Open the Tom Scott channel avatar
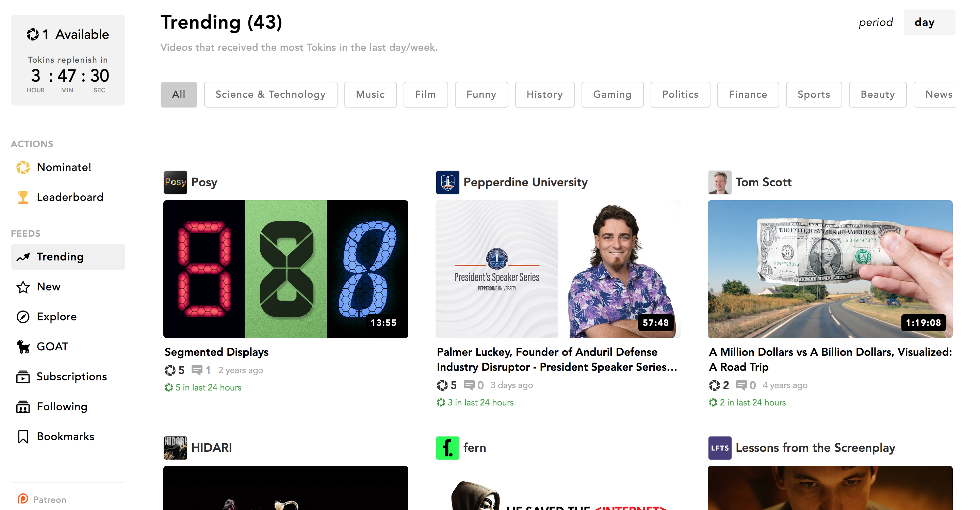 (x=719, y=182)
